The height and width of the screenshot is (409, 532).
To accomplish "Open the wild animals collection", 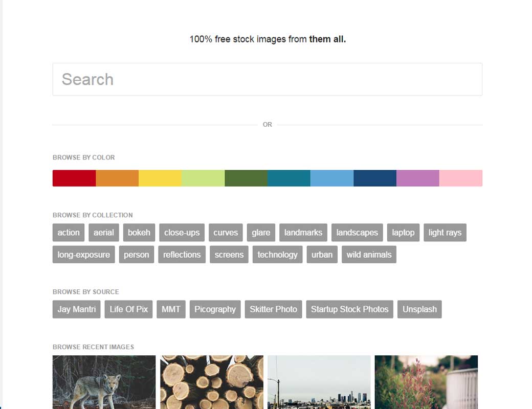I will [x=369, y=255].
